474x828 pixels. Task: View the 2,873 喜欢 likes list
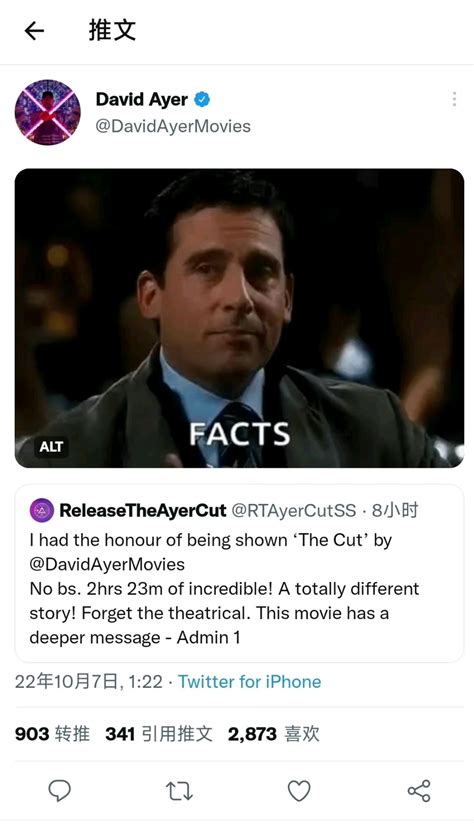click(273, 734)
